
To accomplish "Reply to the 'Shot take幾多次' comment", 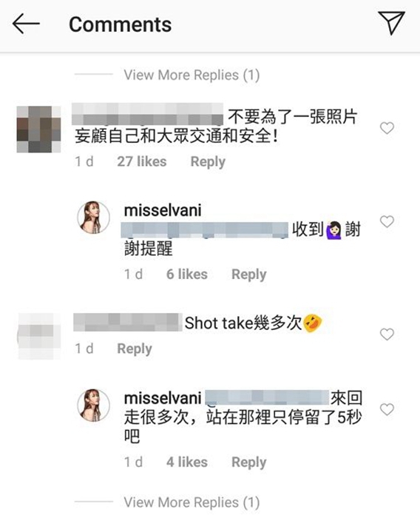I will (x=135, y=349).
